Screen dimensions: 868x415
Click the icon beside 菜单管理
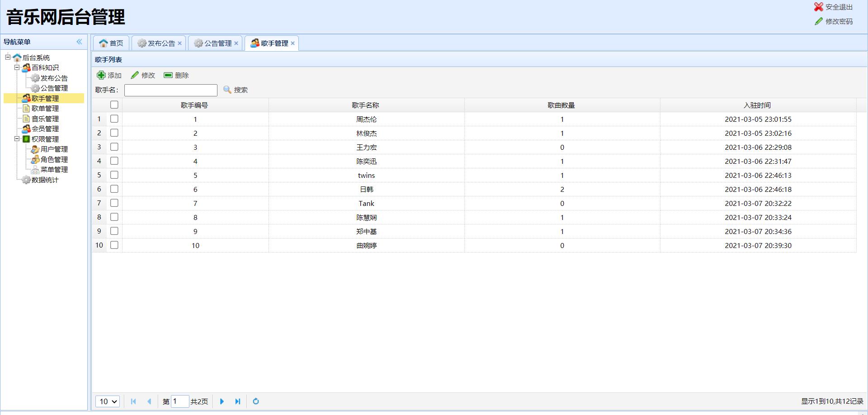pos(35,170)
